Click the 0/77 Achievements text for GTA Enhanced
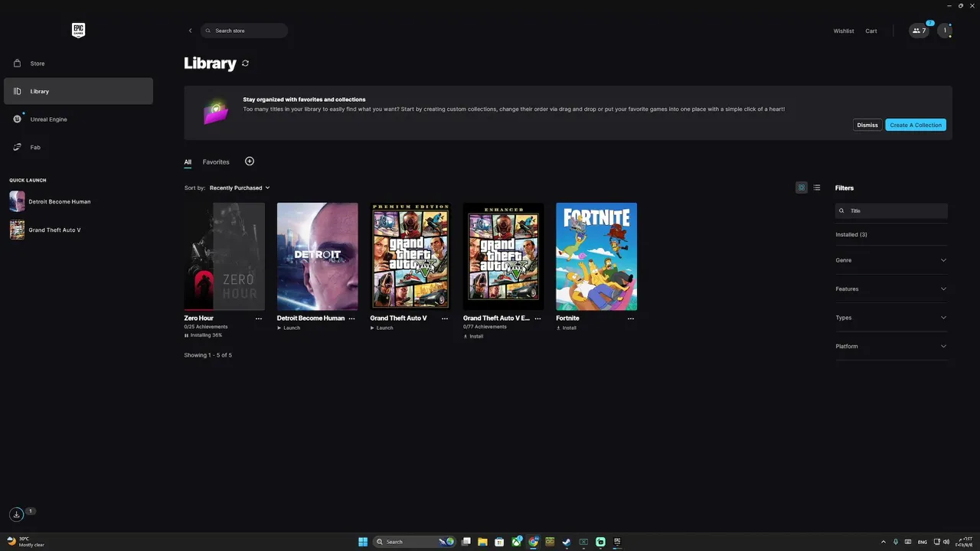This screenshot has height=551, width=980. coord(485,327)
